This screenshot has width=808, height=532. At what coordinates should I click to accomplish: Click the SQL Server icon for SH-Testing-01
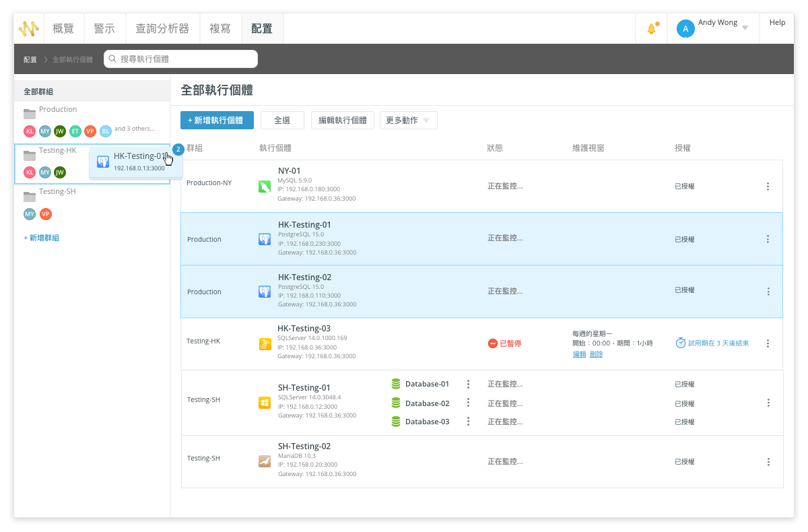(265, 403)
